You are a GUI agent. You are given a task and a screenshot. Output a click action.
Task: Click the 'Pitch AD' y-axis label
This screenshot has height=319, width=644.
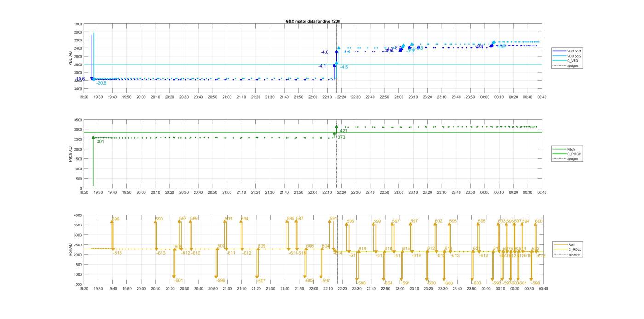coord(70,154)
